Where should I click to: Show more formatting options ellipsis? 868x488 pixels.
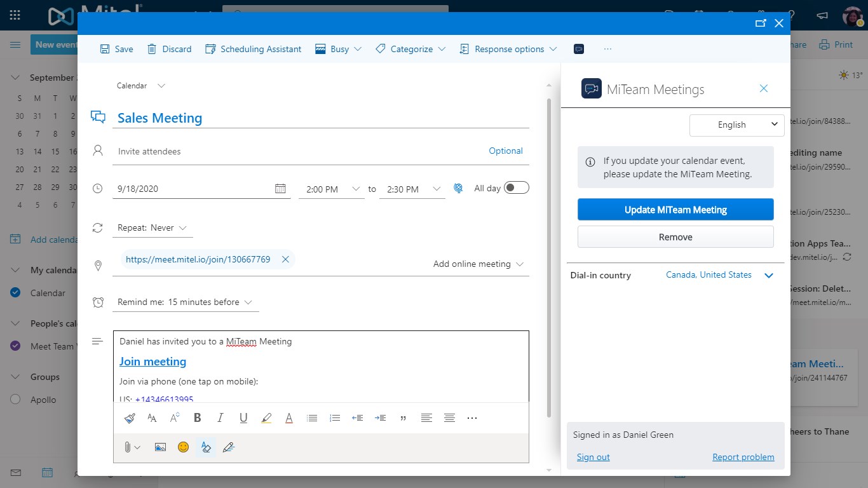(x=472, y=418)
